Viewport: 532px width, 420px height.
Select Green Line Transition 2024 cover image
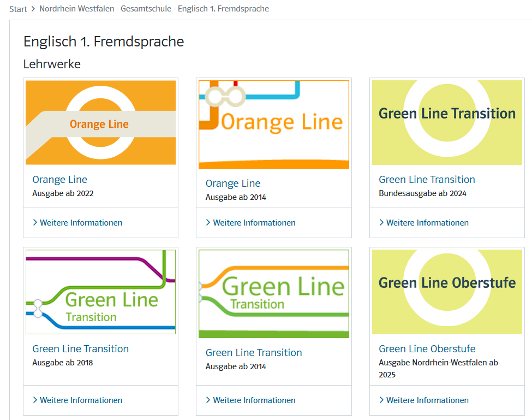pyautogui.click(x=447, y=122)
